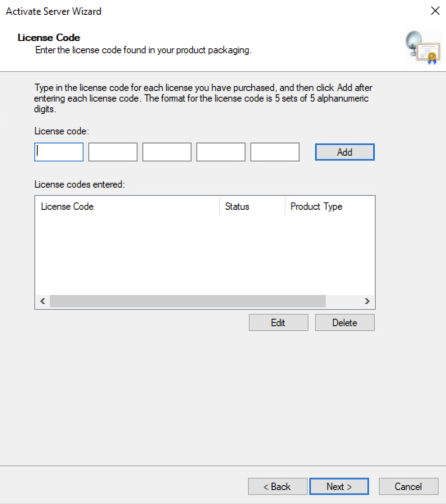The image size is (446, 504).
Task: Close the Activate Server Wizard window
Action: pyautogui.click(x=435, y=11)
